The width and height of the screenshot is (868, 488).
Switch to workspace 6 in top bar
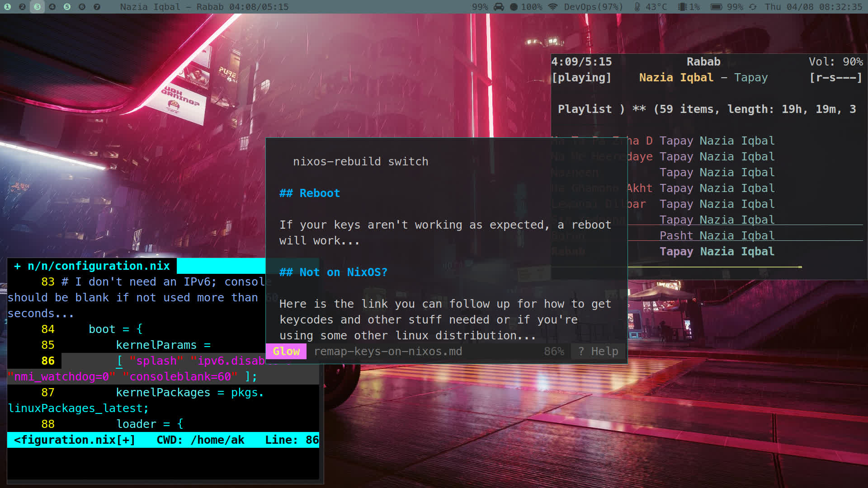tap(82, 7)
